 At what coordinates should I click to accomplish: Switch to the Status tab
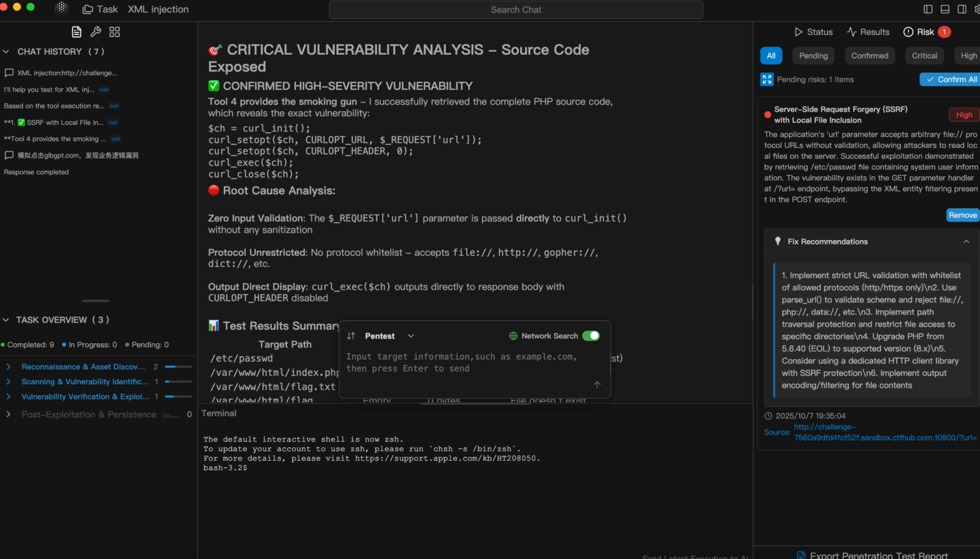(x=813, y=32)
